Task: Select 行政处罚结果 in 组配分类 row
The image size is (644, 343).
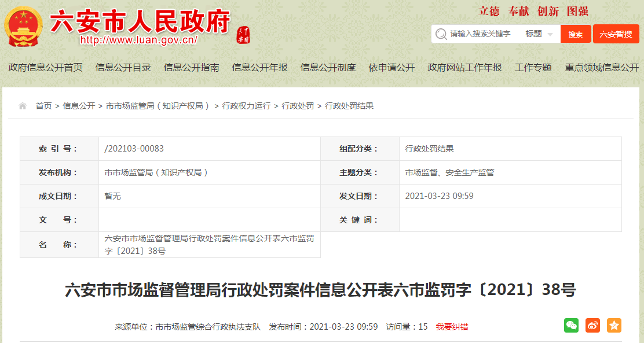Action: (429, 149)
